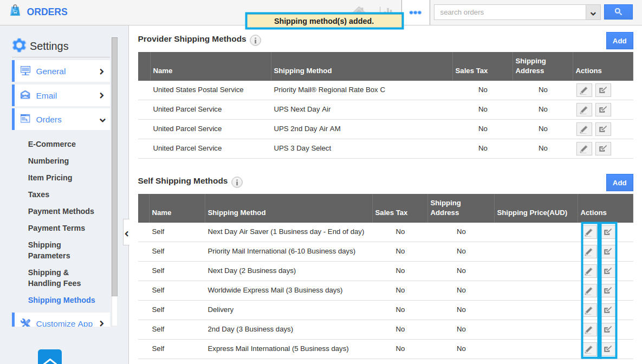642x364 pixels.
Task: Open Payment Methods settings
Action: pos(61,211)
